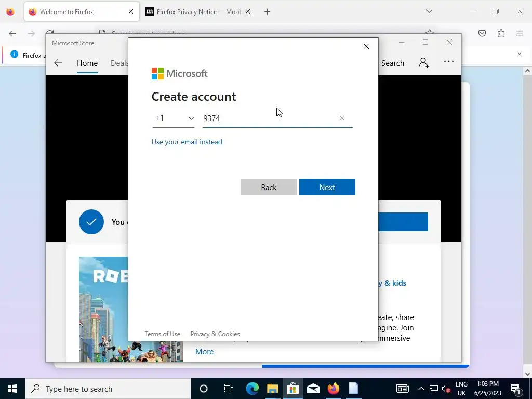This screenshot has height=399, width=532.
Task: Open the Action Center notifications icon
Action: 515,389
